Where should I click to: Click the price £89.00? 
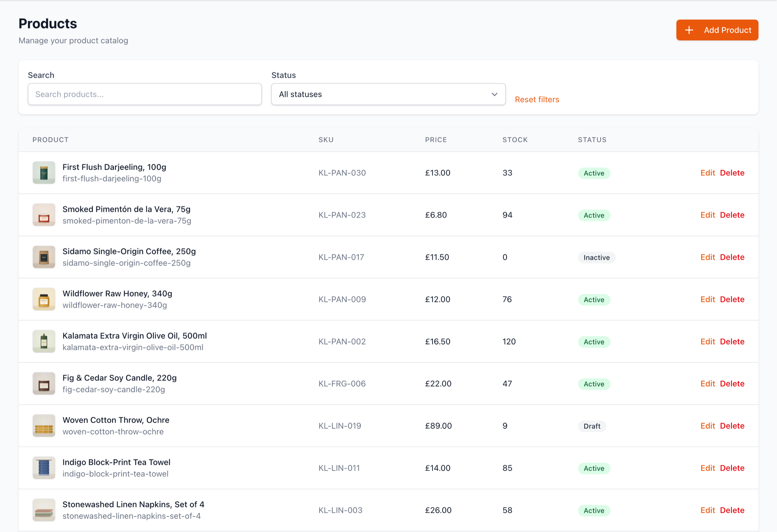click(x=438, y=426)
